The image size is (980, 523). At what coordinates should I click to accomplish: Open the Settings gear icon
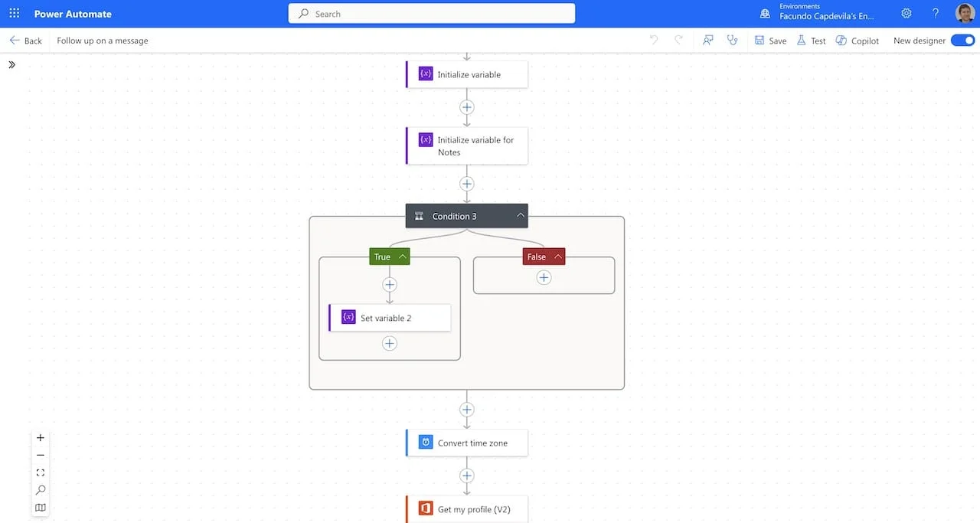pyautogui.click(x=906, y=14)
